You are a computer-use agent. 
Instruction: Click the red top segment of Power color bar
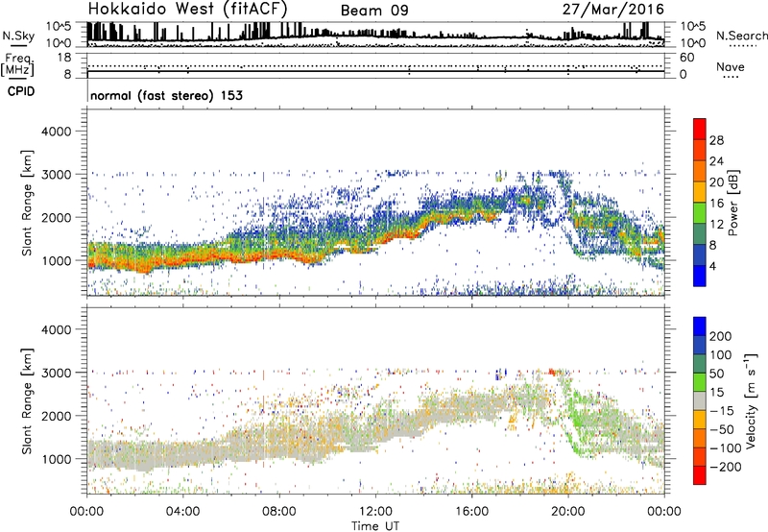(700, 129)
